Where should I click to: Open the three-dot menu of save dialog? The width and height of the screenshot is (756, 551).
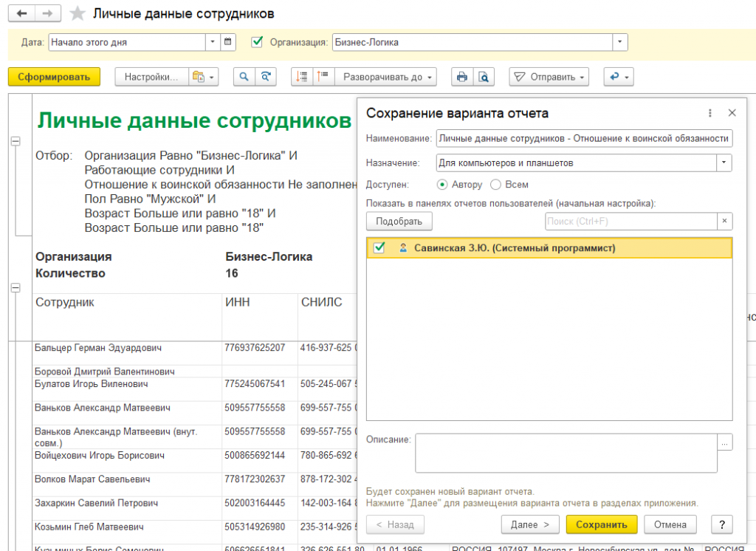click(709, 113)
